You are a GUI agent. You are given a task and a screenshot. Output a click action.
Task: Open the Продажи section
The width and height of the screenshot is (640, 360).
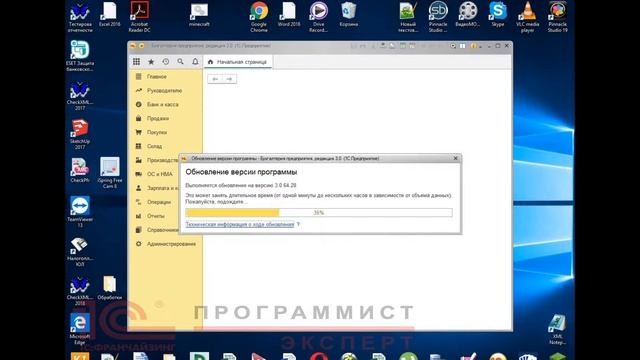[165, 118]
